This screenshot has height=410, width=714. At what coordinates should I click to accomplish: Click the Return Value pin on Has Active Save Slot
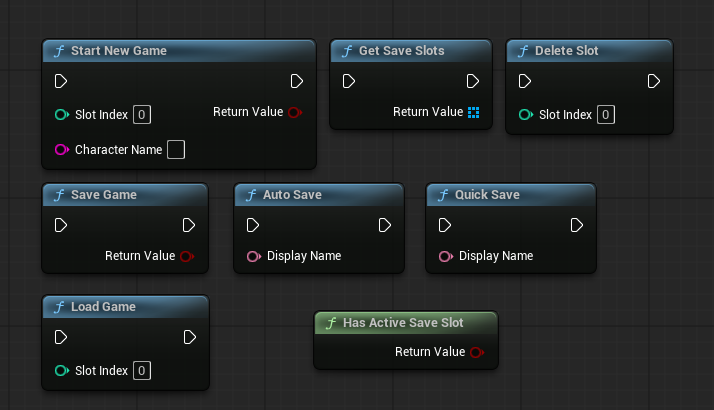pyautogui.click(x=477, y=352)
